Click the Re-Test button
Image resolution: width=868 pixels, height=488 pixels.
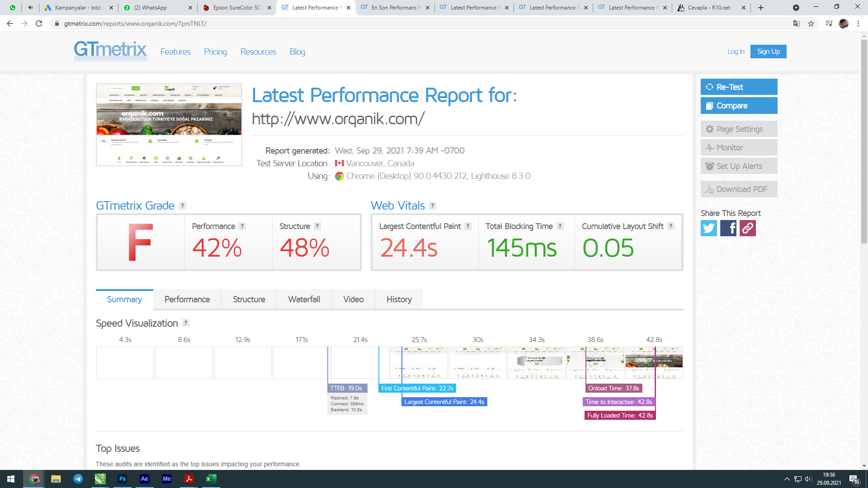coord(739,87)
